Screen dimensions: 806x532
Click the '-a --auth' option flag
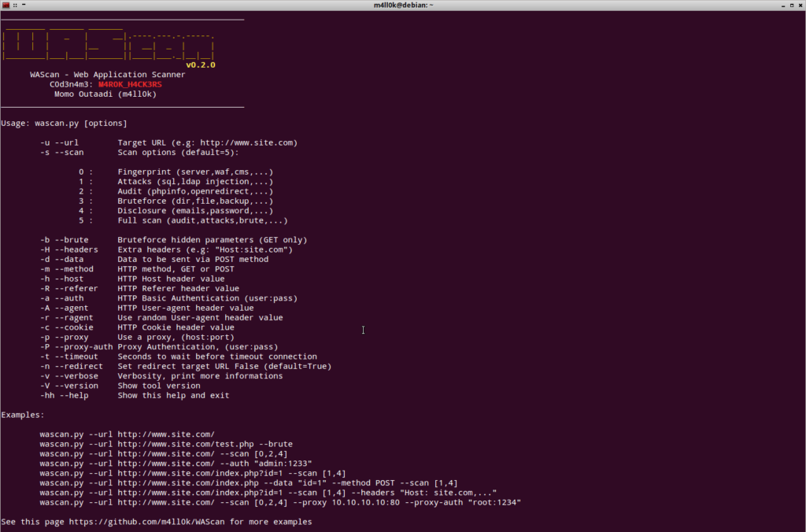coord(61,298)
